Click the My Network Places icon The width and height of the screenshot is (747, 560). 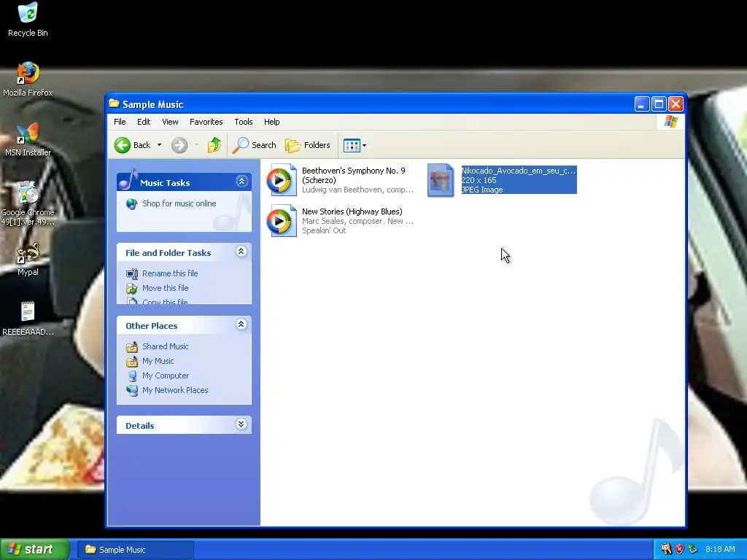pos(131,391)
